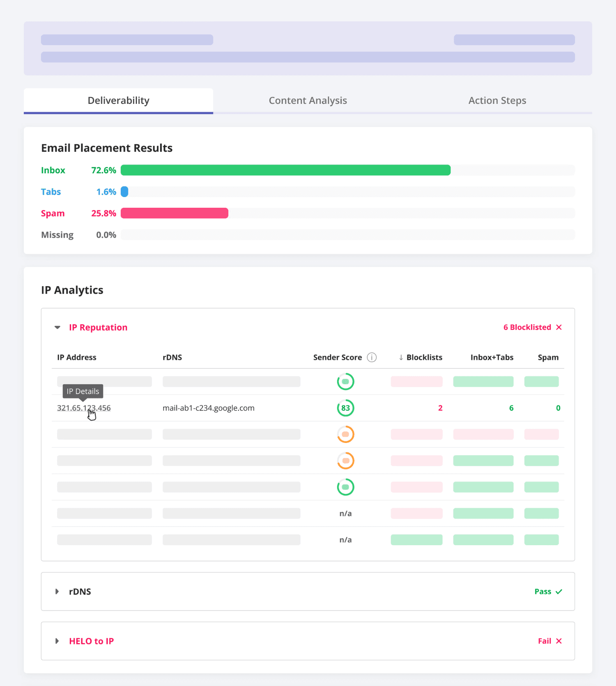616x686 pixels.
Task: Click the checkmark icon beside Pass
Action: click(559, 592)
